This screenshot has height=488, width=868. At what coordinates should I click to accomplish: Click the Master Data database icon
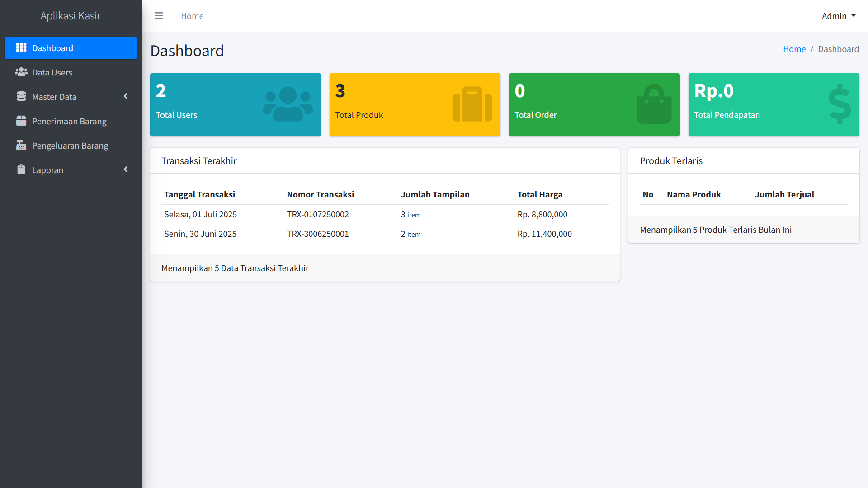pyautogui.click(x=21, y=97)
